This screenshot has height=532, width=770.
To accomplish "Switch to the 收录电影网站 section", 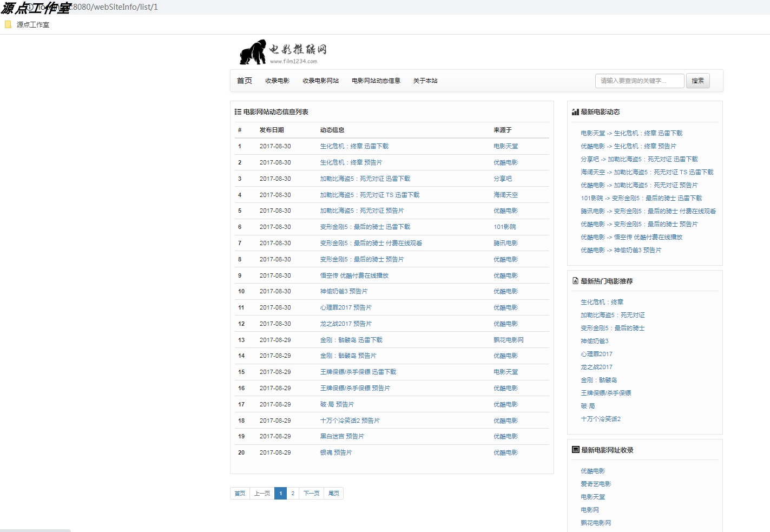I will pos(320,80).
